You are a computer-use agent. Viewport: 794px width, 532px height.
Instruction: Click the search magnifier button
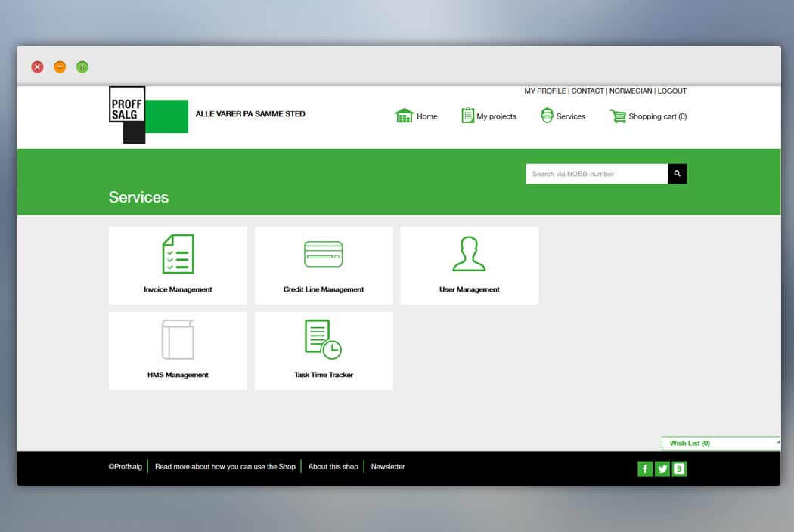pos(677,174)
